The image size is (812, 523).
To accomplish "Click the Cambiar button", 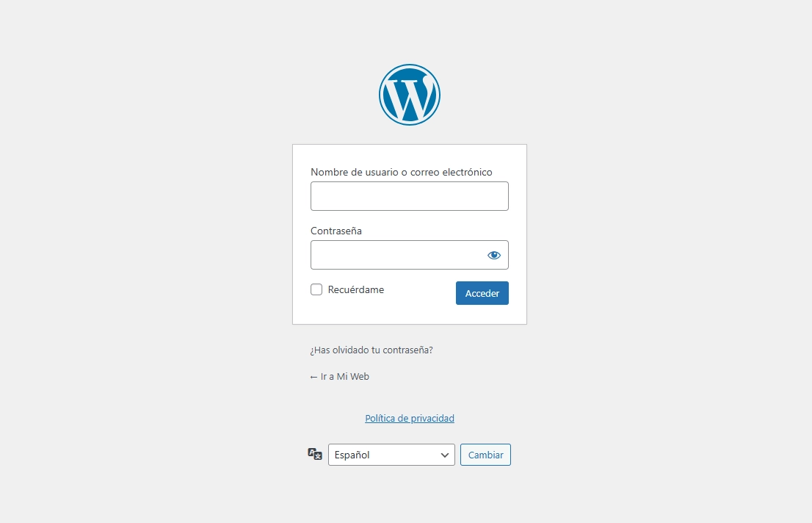I will click(x=485, y=455).
